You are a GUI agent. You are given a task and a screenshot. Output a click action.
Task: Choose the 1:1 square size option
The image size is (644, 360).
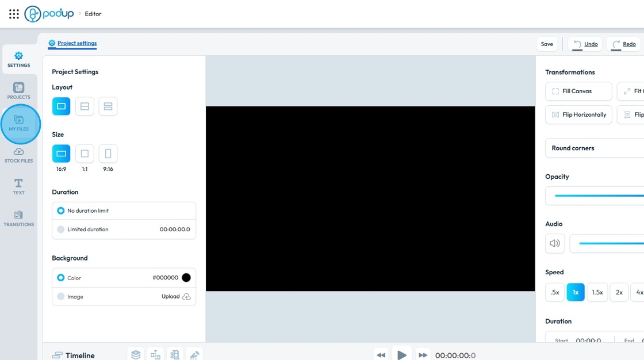pyautogui.click(x=85, y=154)
